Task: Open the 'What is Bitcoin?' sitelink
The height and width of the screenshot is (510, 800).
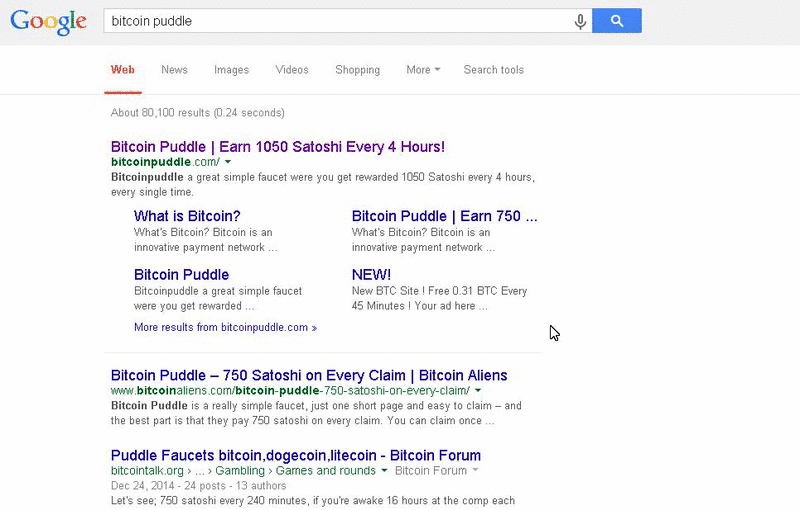Action: click(187, 216)
